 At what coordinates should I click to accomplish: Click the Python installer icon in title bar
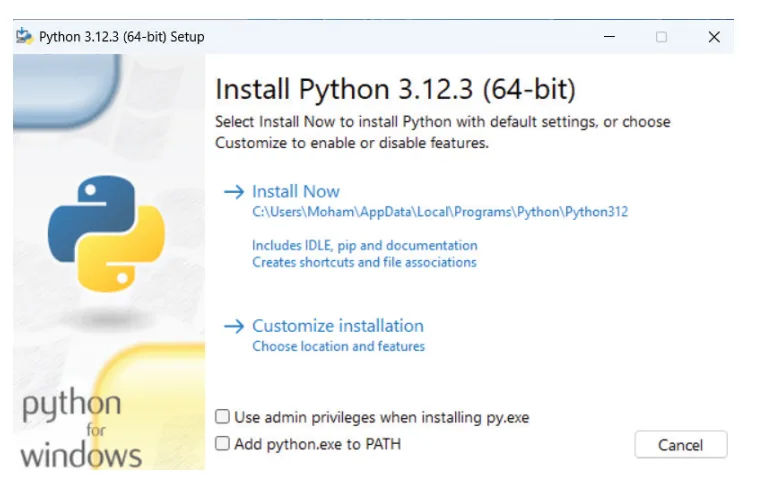click(x=24, y=36)
